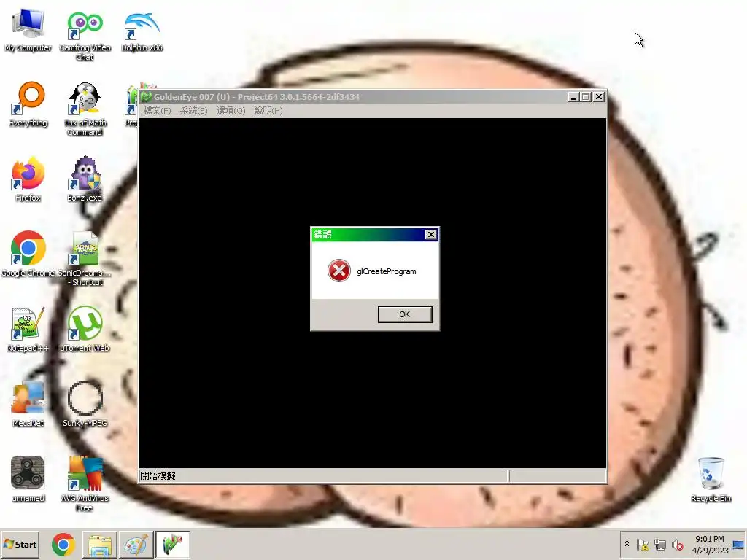Click Project64 taskbar button
The width and height of the screenshot is (747, 560).
(172, 545)
